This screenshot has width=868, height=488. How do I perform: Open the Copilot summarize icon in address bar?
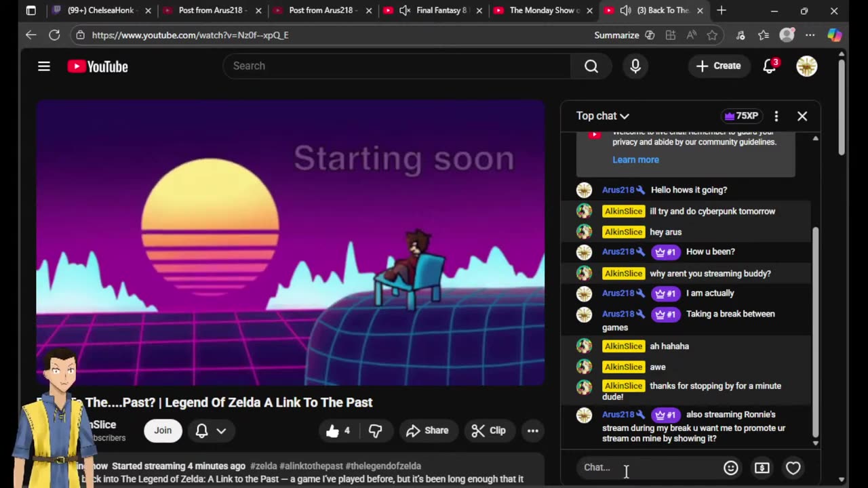650,35
